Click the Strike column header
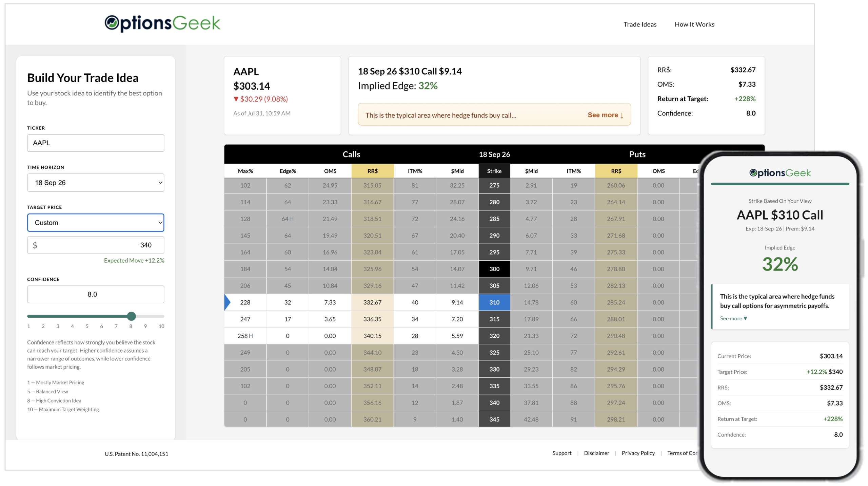 (x=494, y=171)
